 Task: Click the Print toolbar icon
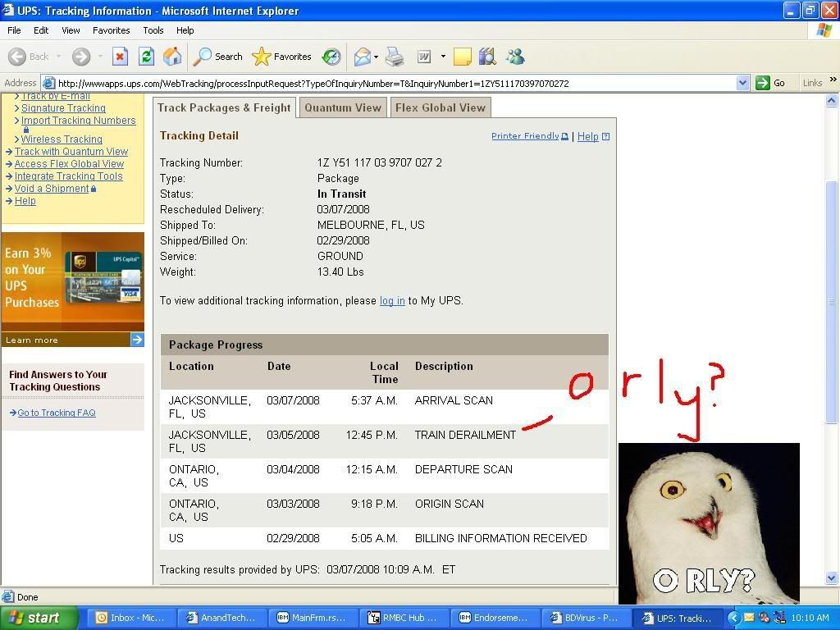[395, 57]
